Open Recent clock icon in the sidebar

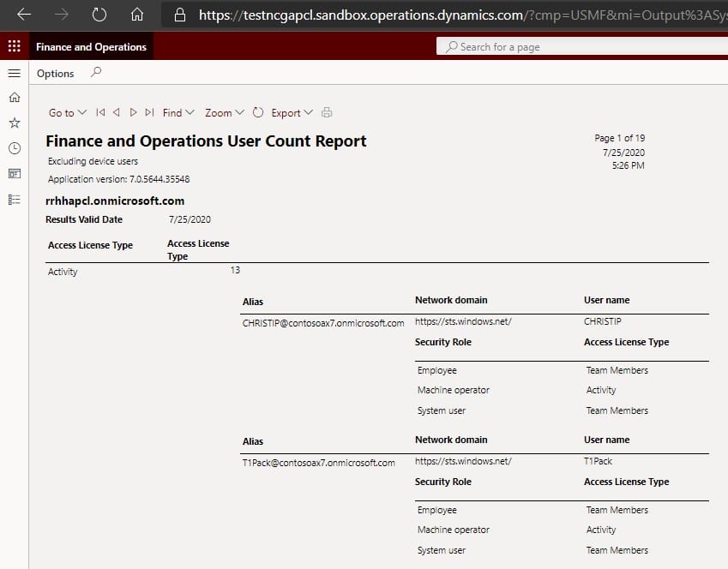(14, 148)
